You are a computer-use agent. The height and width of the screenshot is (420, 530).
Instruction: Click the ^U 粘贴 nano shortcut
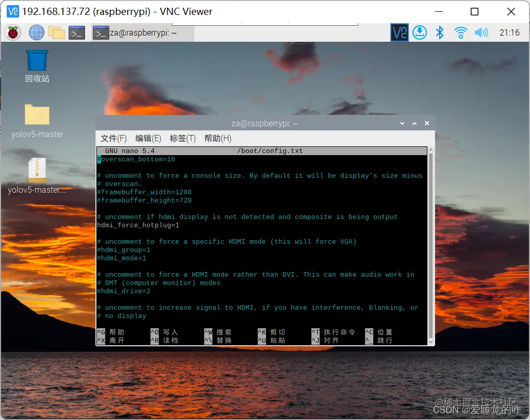(272, 340)
